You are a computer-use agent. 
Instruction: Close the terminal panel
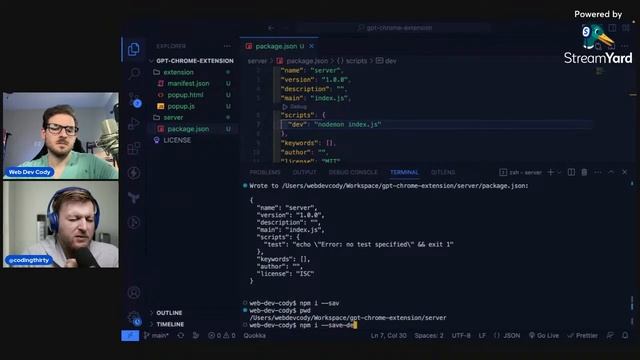pos(624,172)
